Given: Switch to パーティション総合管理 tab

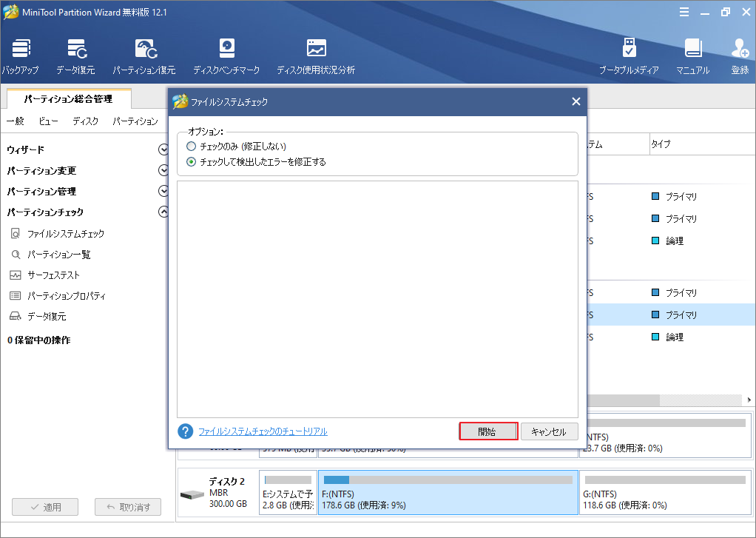Looking at the screenshot, I should [x=69, y=99].
